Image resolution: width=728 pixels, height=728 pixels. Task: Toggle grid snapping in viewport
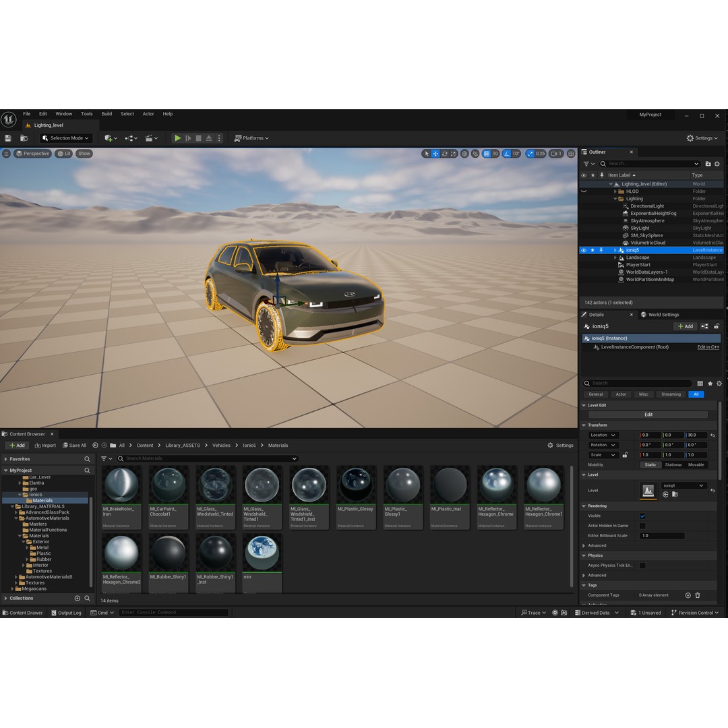pyautogui.click(x=486, y=154)
